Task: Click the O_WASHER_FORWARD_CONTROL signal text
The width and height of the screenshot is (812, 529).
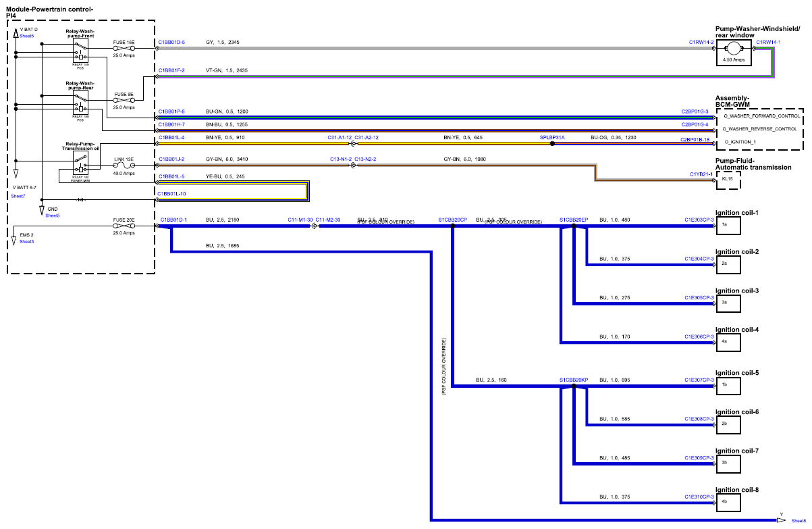Action: click(x=761, y=116)
